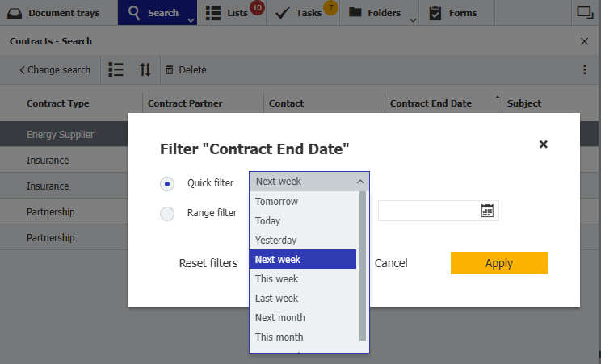Select the Range filter radio button
Screen dimensions: 601x364
coord(167,214)
